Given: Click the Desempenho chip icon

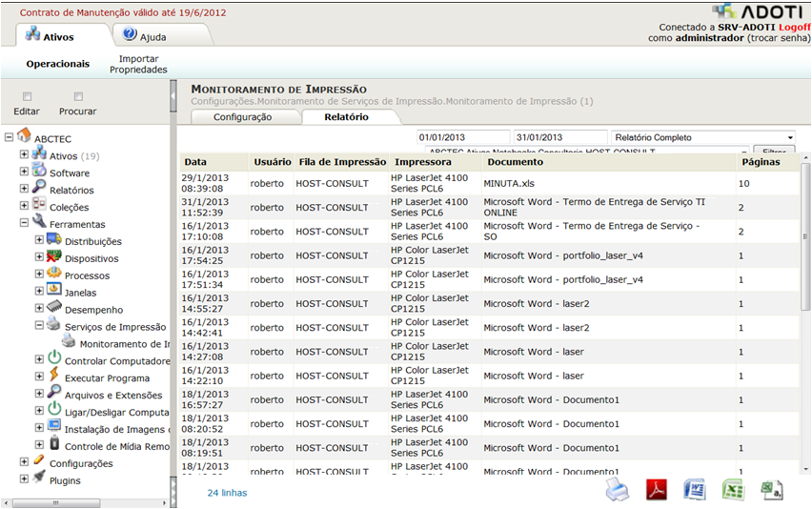Looking at the screenshot, I should point(54,307).
